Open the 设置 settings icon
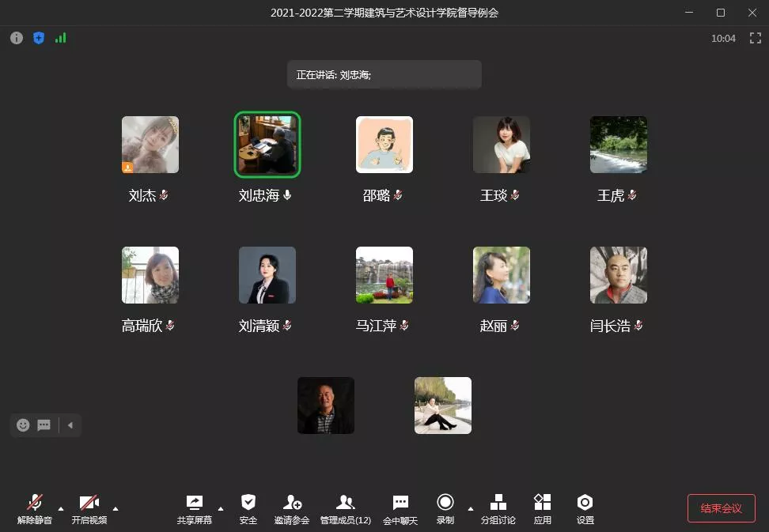This screenshot has height=532, width=769. pos(585,508)
